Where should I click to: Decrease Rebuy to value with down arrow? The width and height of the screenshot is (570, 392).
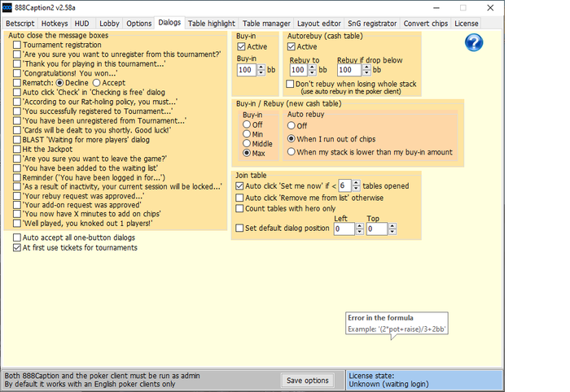tap(312, 72)
